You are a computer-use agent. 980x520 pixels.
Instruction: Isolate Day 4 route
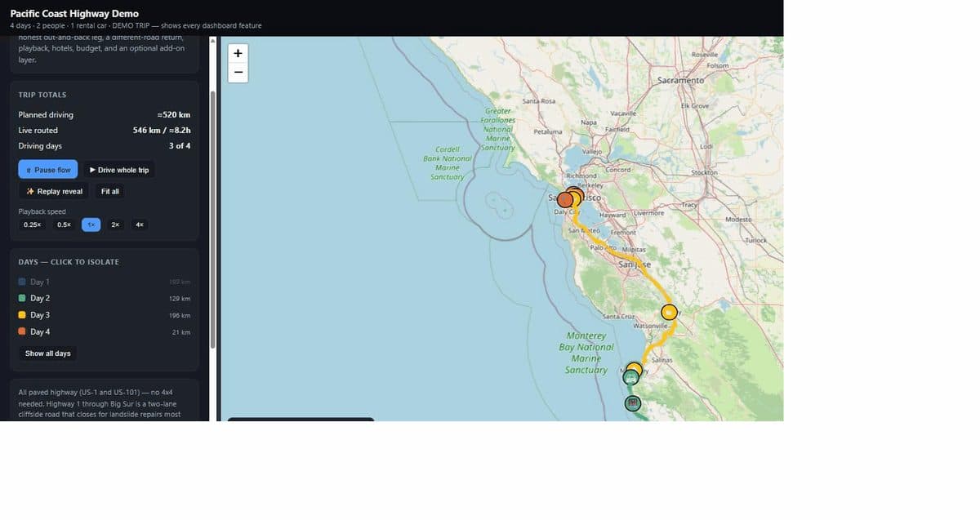point(104,331)
